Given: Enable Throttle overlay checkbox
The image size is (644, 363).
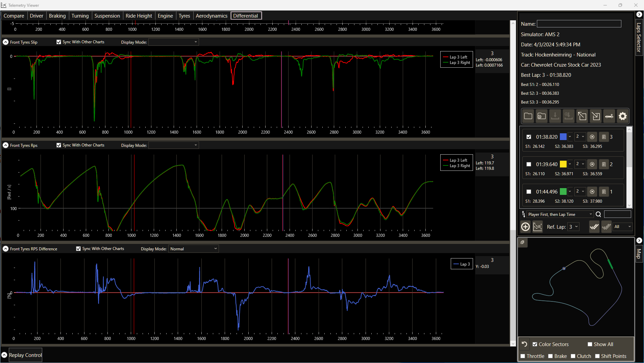Looking at the screenshot, I should pyautogui.click(x=523, y=356).
